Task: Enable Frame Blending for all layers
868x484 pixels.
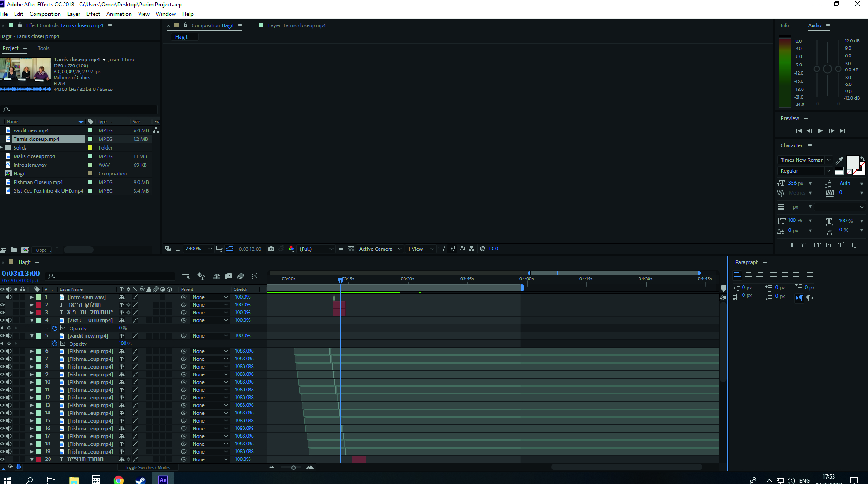Action: click(x=229, y=276)
